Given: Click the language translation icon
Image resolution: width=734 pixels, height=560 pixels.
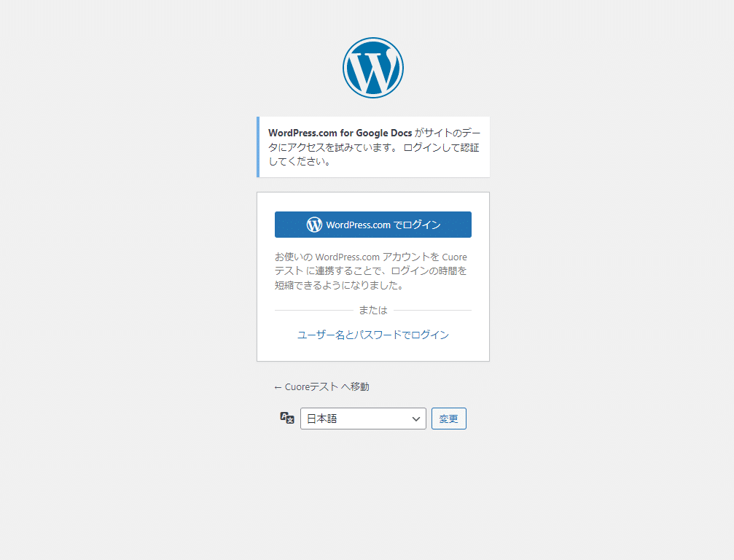Looking at the screenshot, I should coord(287,418).
